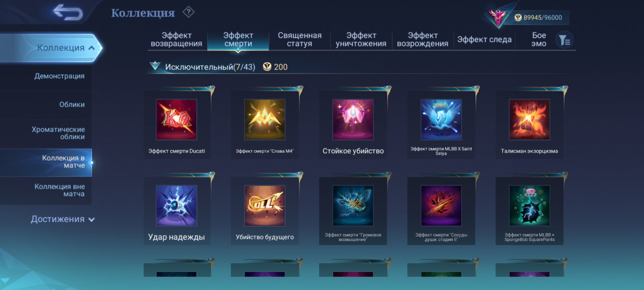
Task: Select the Ducati death effect icon
Action: (177, 119)
